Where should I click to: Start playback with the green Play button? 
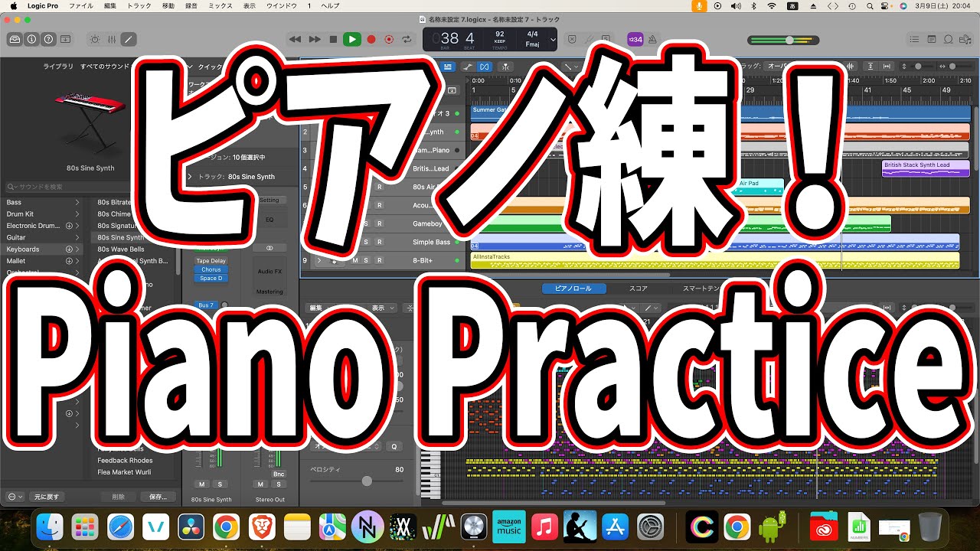click(351, 39)
